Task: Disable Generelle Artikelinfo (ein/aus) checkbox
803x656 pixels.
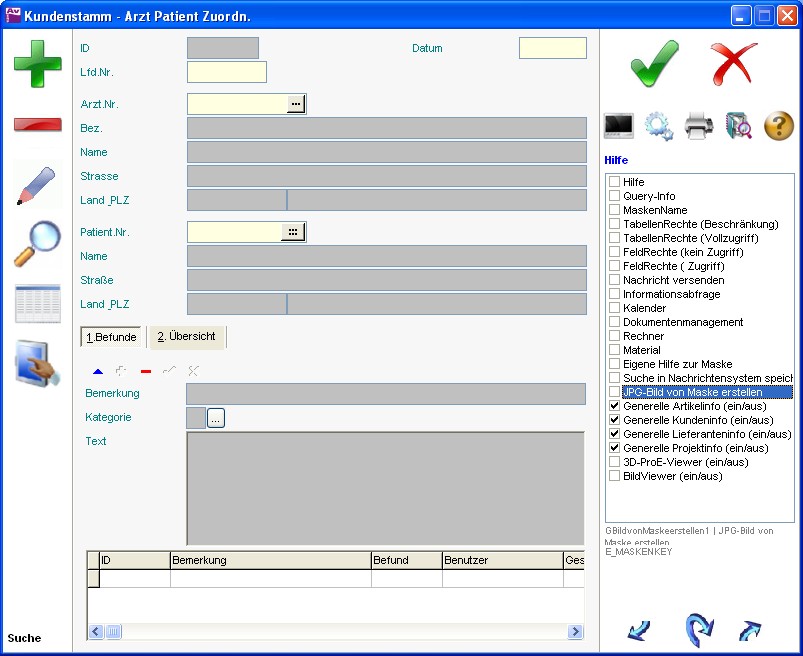Action: pyautogui.click(x=615, y=407)
